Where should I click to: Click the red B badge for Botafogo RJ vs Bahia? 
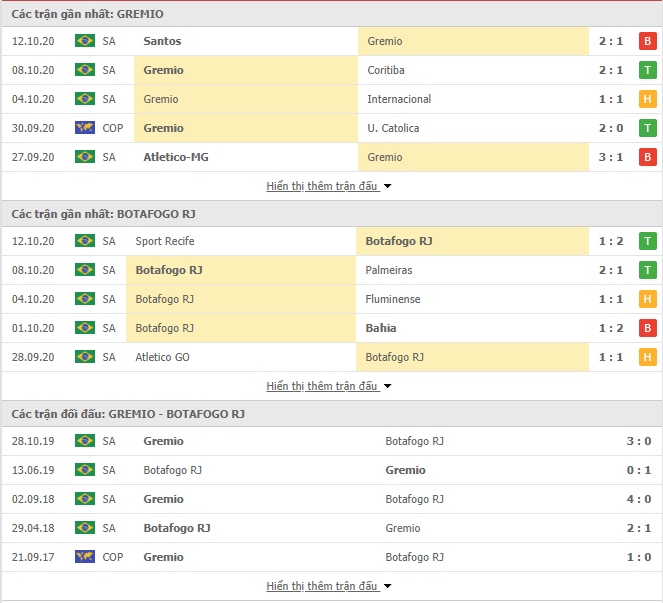pyautogui.click(x=647, y=328)
